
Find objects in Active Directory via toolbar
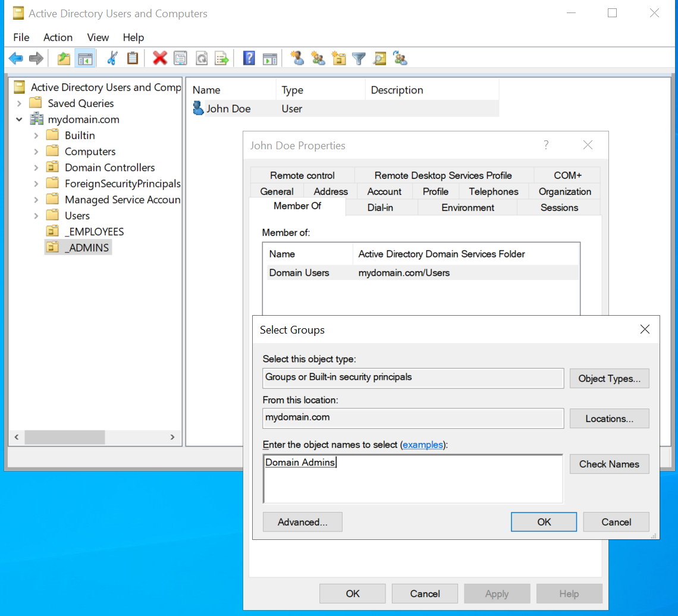click(x=379, y=58)
